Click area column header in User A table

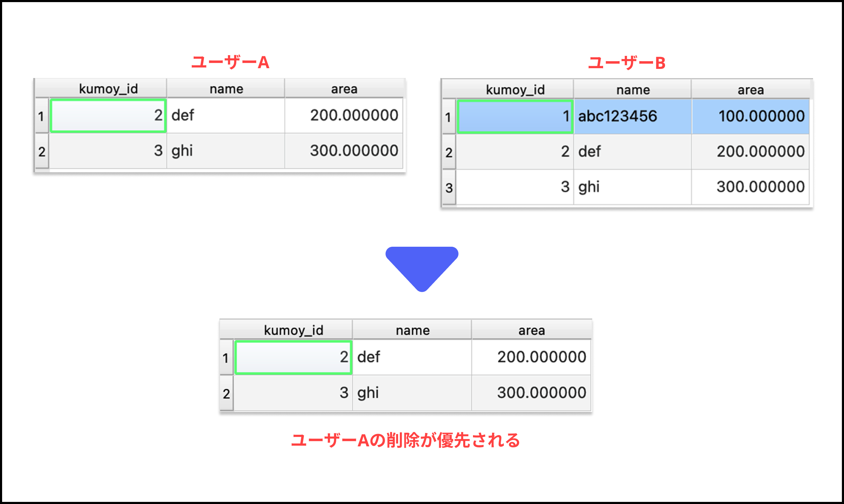[344, 89]
